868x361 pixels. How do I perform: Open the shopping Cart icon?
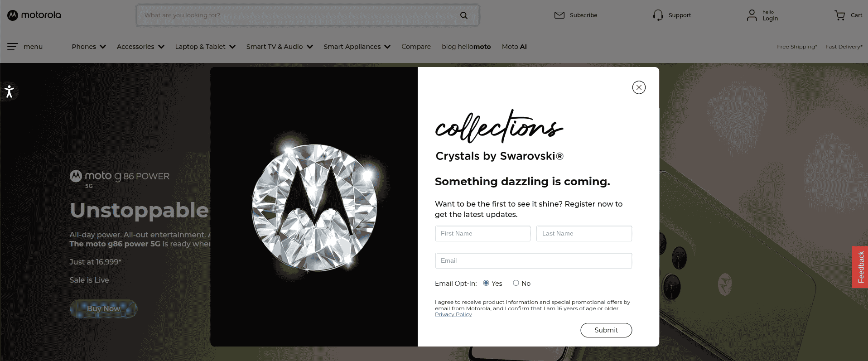839,15
